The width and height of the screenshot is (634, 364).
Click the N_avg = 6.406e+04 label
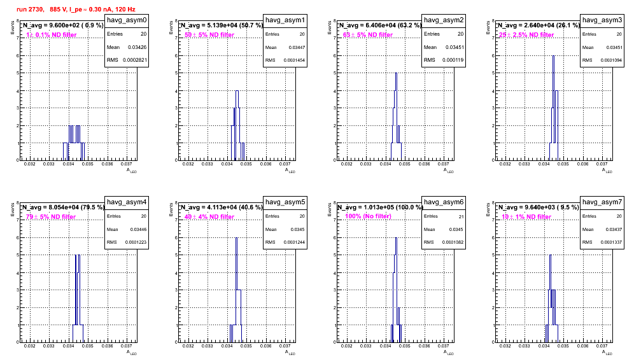[x=380, y=25]
